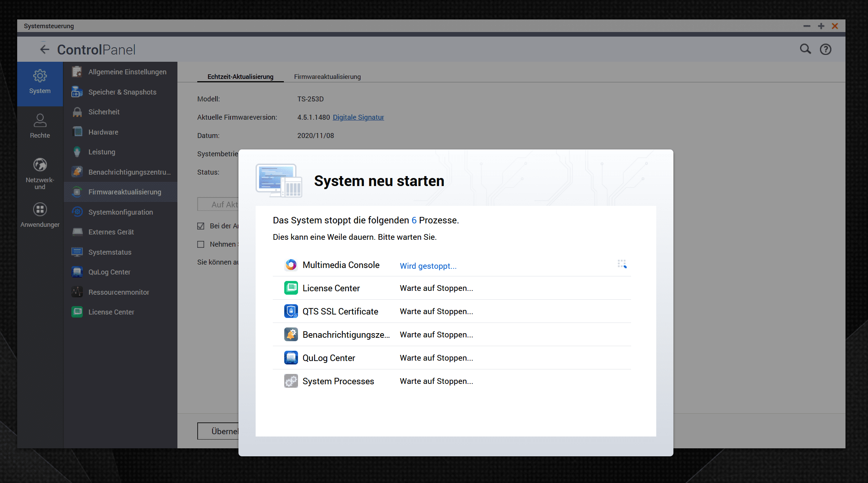868x483 pixels.
Task: Click the QuLog Center sidebar icon
Action: point(77,272)
